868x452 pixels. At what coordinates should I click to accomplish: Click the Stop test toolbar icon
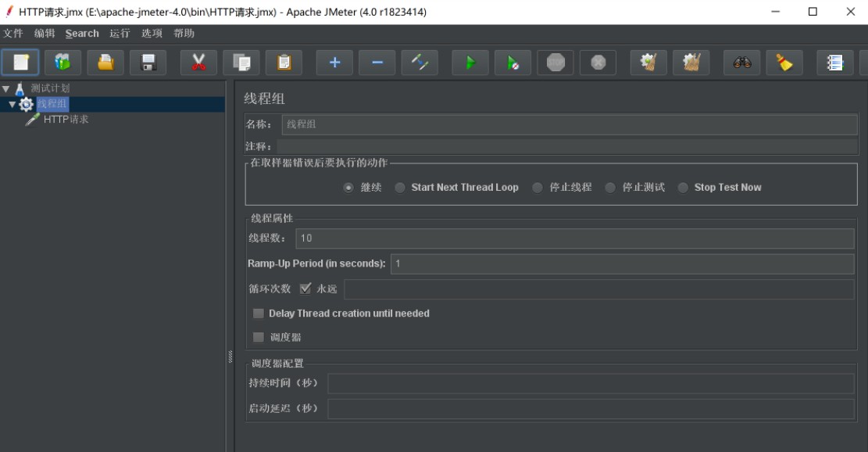(x=555, y=62)
